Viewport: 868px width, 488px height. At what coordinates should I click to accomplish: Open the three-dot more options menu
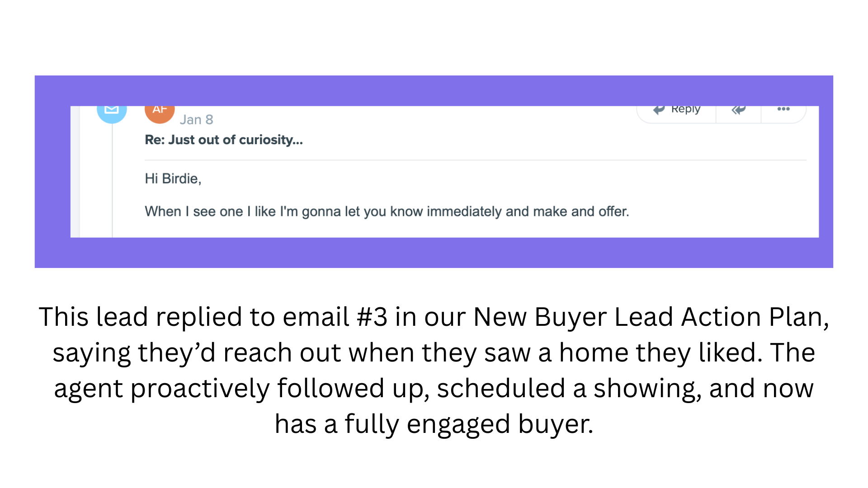tap(783, 109)
